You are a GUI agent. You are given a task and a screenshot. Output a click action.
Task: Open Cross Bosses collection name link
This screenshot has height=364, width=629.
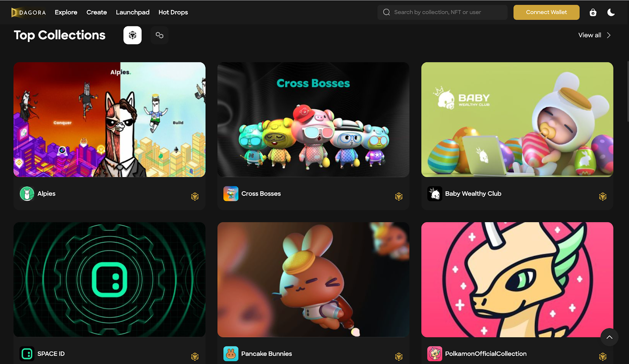point(261,194)
